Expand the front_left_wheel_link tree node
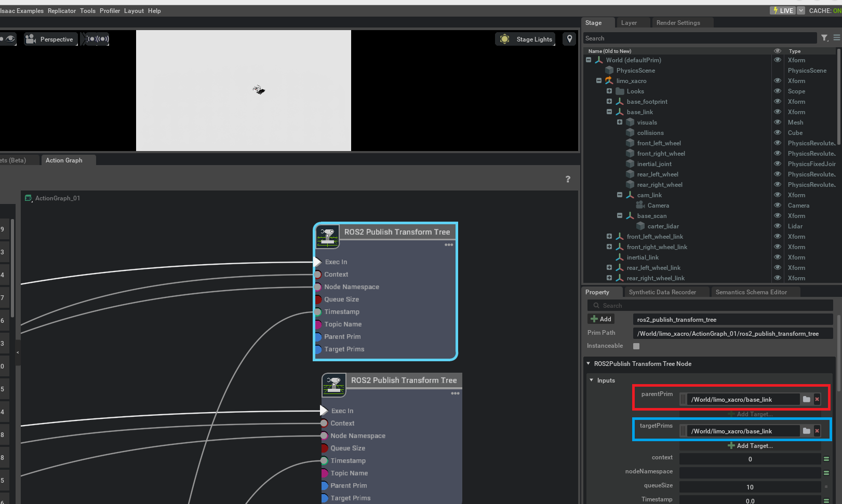This screenshot has width=842, height=504. click(609, 237)
